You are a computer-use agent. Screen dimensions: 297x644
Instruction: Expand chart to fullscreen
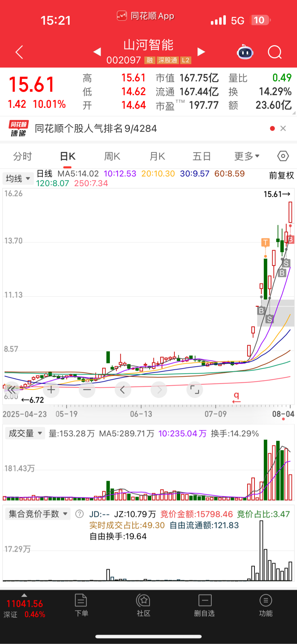click(195, 389)
